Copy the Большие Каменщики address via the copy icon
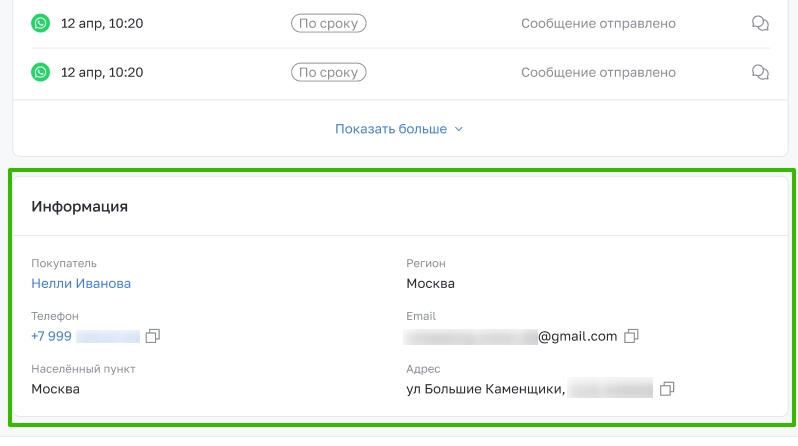This screenshot has height=446, width=798. click(x=667, y=389)
